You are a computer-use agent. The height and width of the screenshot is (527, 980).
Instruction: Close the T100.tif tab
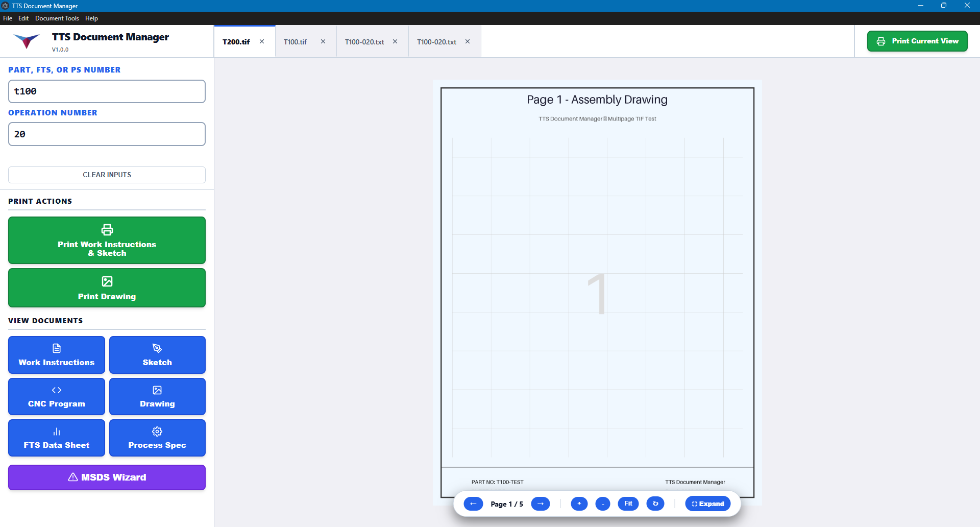[323, 42]
